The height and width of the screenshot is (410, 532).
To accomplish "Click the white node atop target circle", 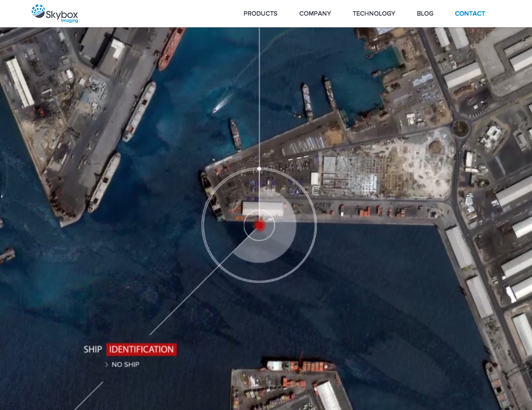I will (x=259, y=169).
